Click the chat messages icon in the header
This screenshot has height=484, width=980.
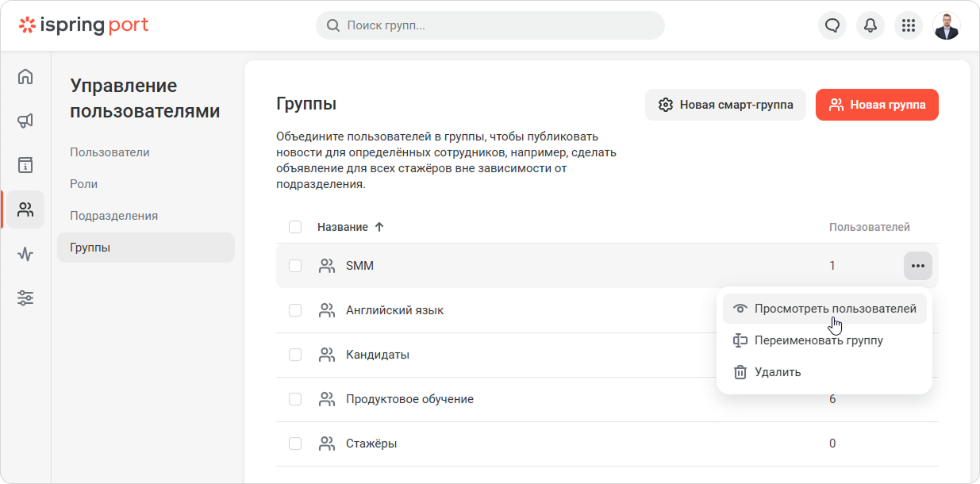[x=832, y=25]
